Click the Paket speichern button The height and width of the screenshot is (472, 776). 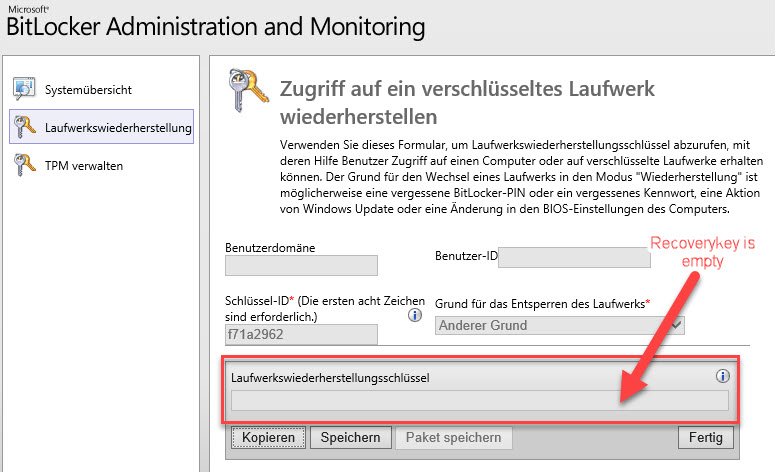click(453, 437)
